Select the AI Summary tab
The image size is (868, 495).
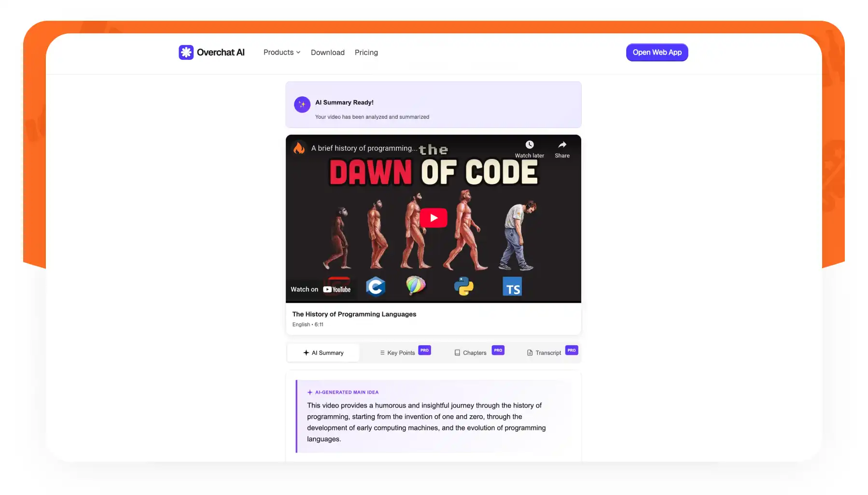tap(323, 353)
